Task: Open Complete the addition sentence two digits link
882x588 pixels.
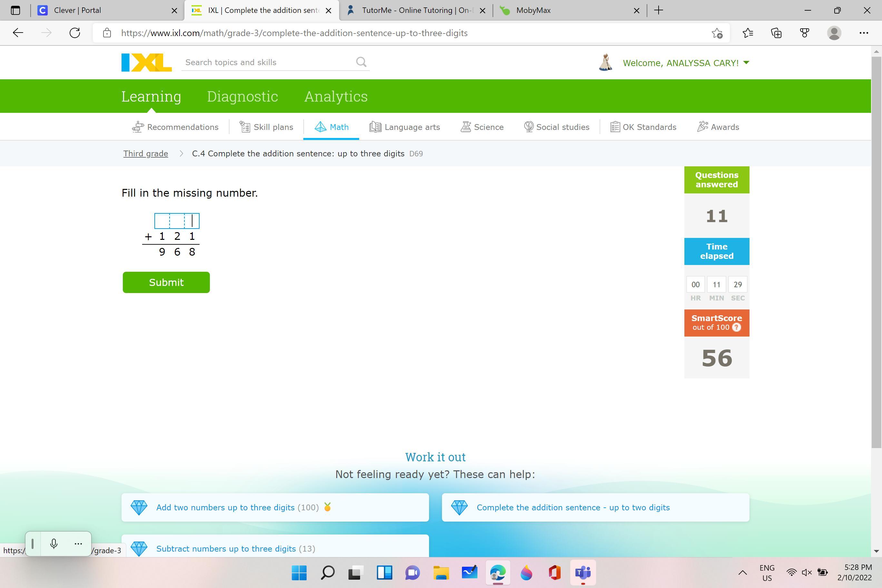Action: pos(573,507)
